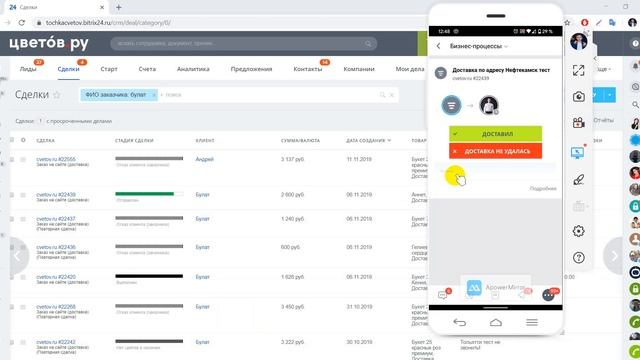The width and height of the screenshot is (640, 360).
Task: Click the fullscreen icon in the phone mirror toolbar
Action: pyautogui.click(x=578, y=70)
